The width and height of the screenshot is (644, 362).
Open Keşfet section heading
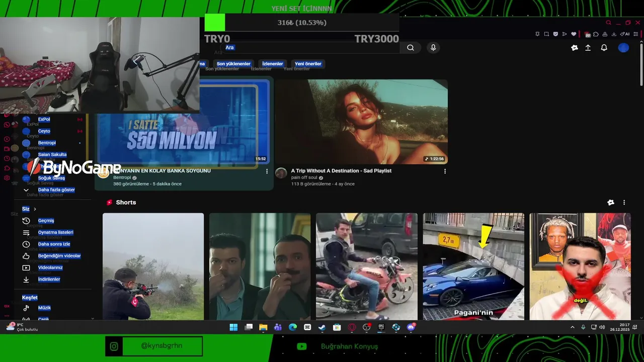[x=30, y=298]
